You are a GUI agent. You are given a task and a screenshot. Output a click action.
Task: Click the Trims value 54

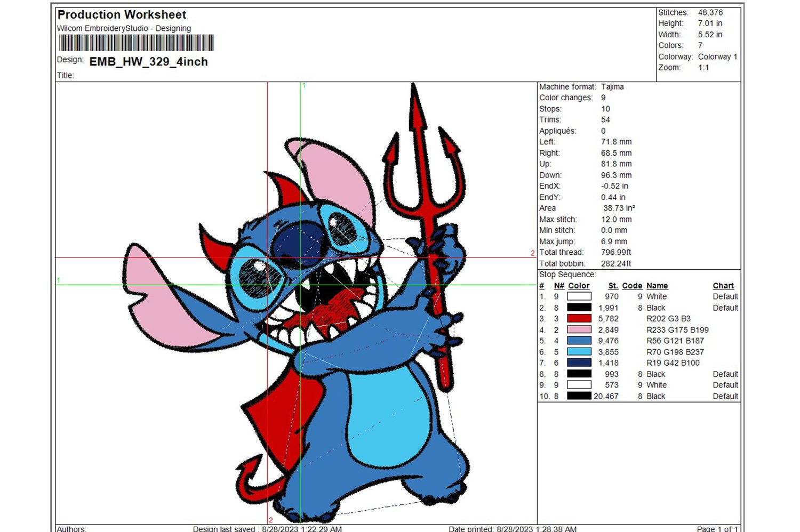(x=605, y=120)
